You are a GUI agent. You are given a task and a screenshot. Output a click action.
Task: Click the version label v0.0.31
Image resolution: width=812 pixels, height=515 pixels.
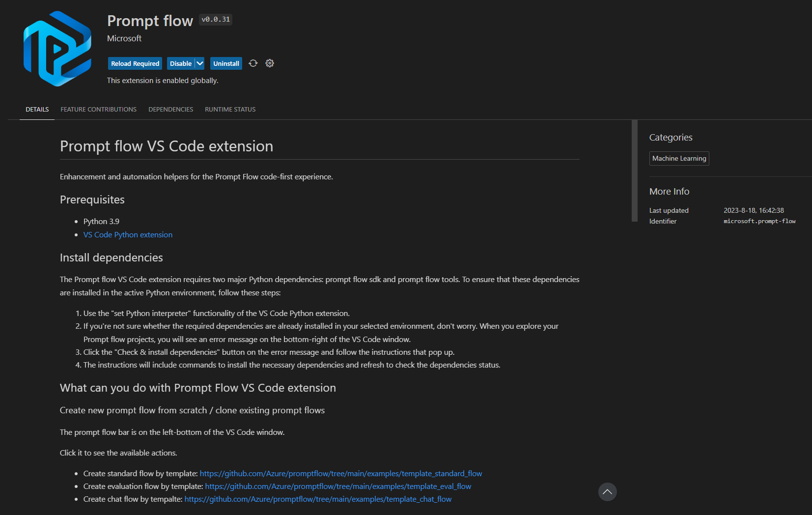216,20
